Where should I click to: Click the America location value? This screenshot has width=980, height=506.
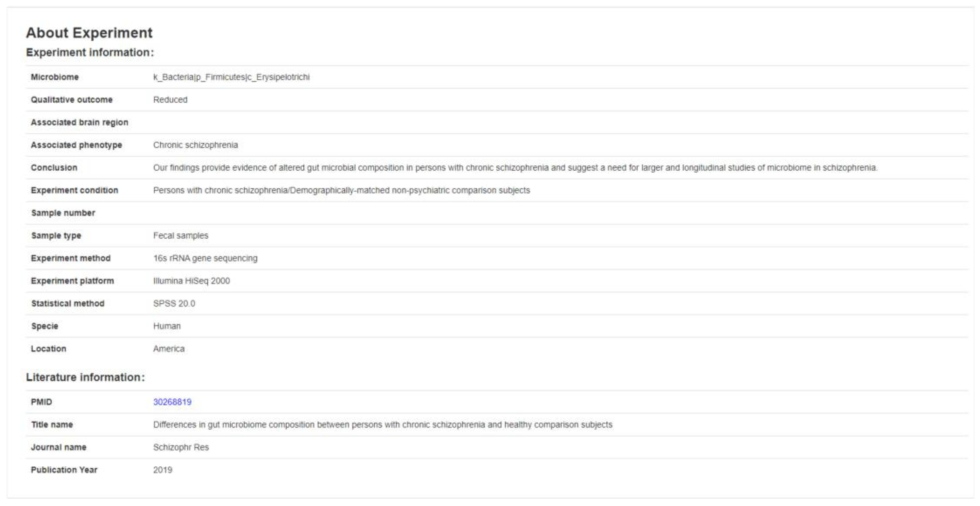[169, 349]
